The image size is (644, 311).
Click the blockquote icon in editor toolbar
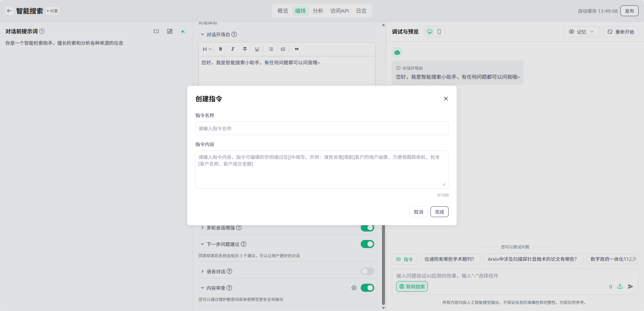click(297, 49)
